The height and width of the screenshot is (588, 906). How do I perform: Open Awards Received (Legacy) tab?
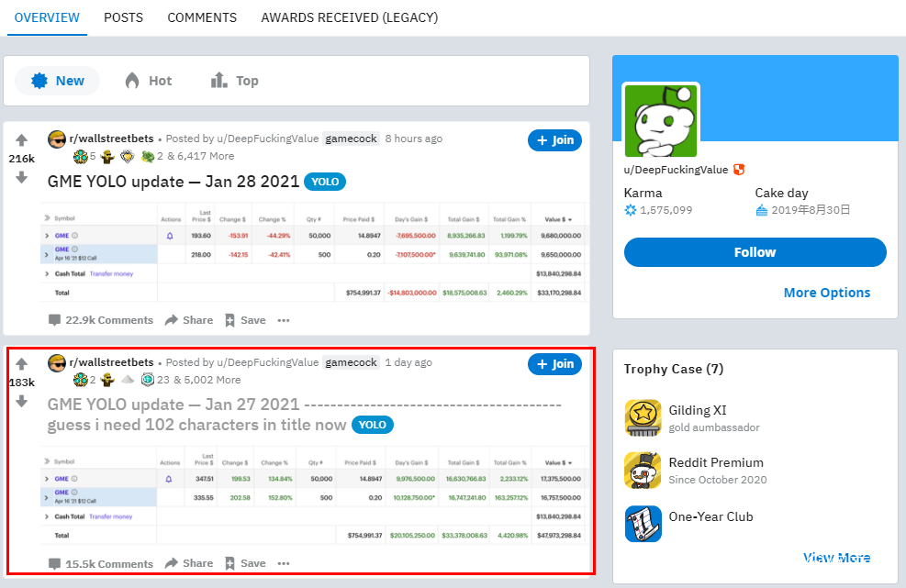pos(350,17)
